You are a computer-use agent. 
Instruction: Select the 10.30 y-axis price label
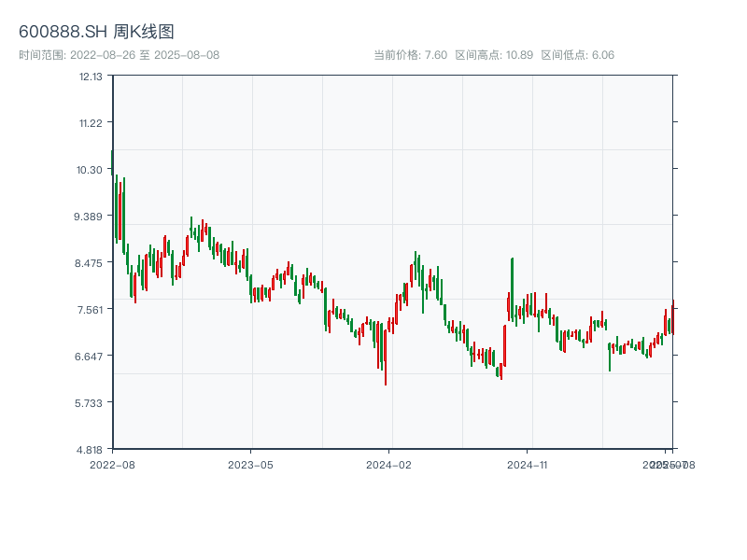91,170
